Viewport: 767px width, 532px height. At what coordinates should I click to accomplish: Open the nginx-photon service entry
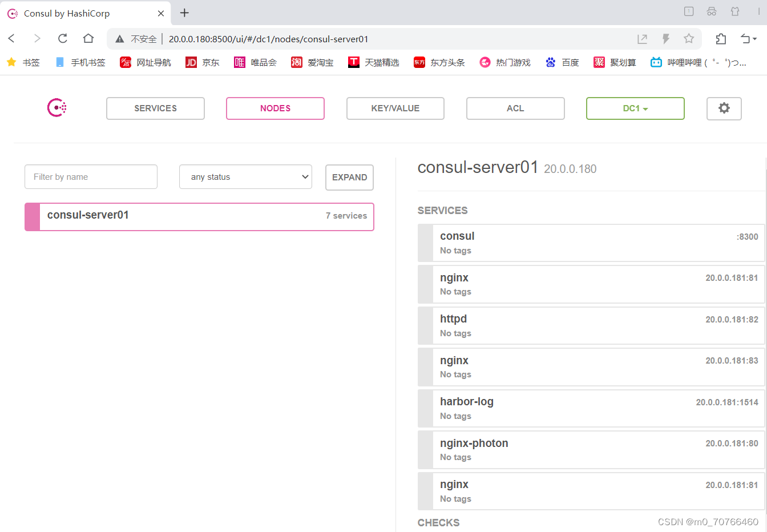pyautogui.click(x=591, y=450)
